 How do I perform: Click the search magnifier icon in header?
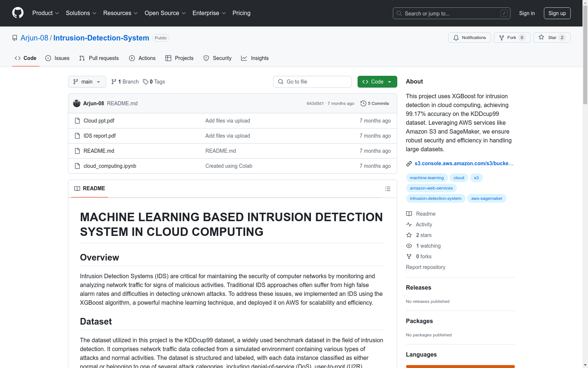(399, 13)
